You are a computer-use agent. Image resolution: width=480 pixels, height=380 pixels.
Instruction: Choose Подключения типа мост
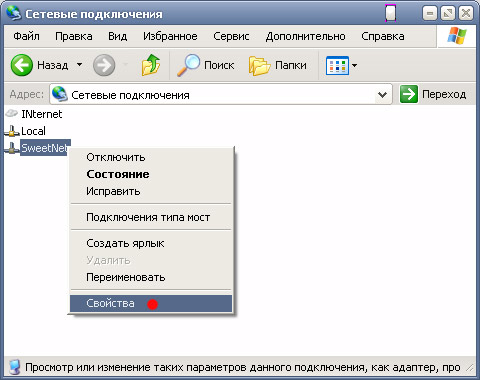pos(151,217)
